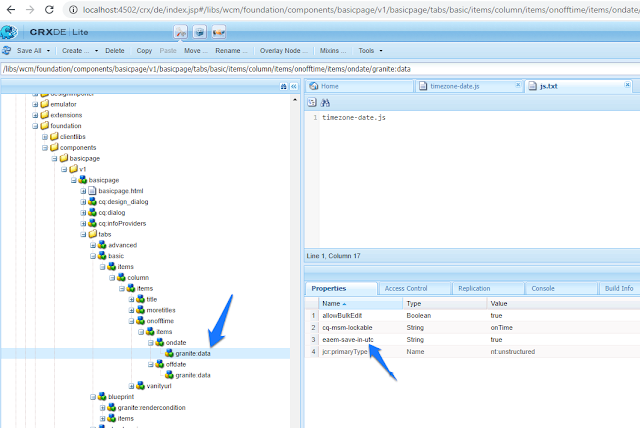
Task: Select the Properties tab
Action: click(x=341, y=288)
